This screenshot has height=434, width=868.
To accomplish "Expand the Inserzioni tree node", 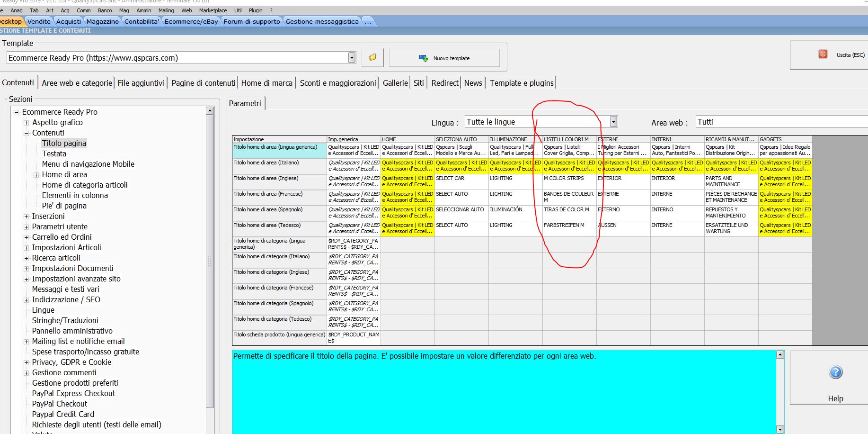I will tap(27, 217).
